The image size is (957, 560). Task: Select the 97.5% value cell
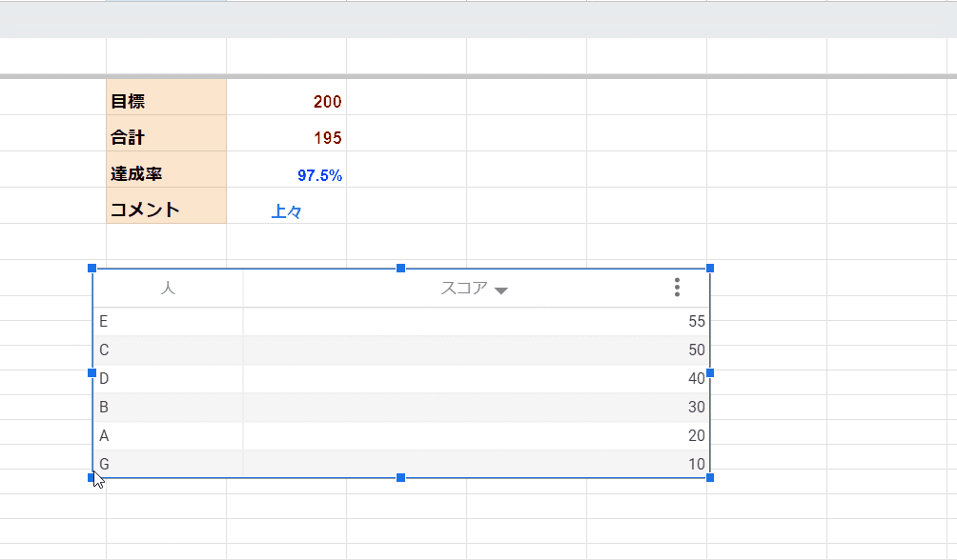click(x=286, y=170)
